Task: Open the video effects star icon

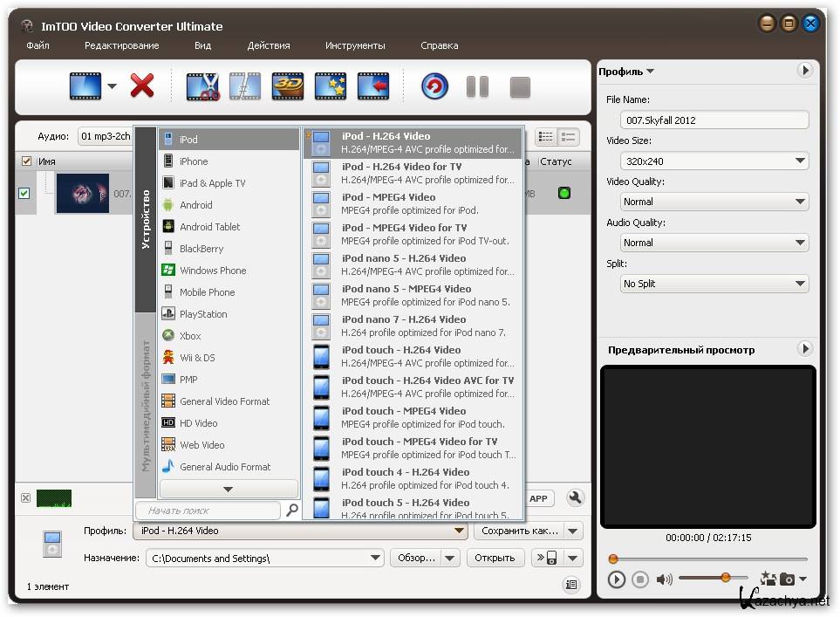Action: (x=331, y=86)
